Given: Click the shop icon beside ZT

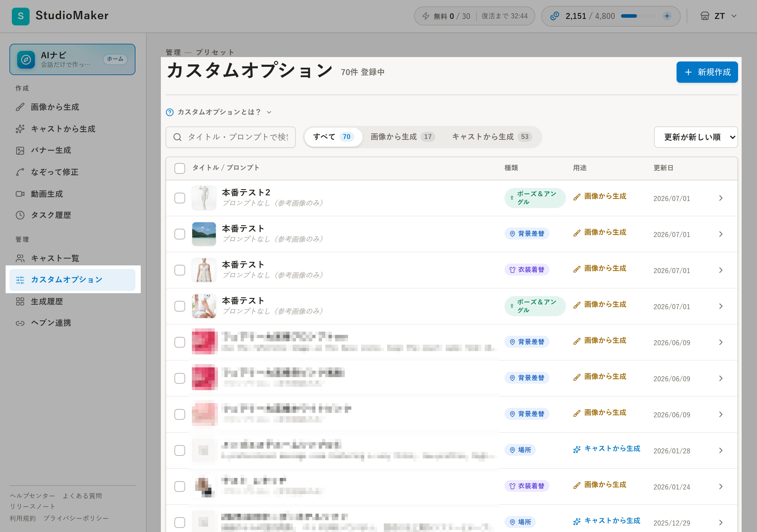Looking at the screenshot, I should [x=705, y=16].
